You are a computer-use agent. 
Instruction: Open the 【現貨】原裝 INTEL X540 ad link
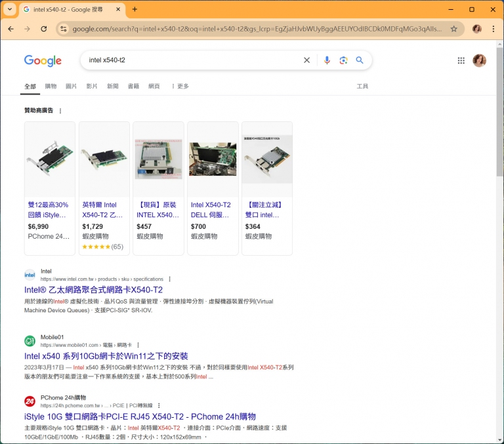point(157,210)
